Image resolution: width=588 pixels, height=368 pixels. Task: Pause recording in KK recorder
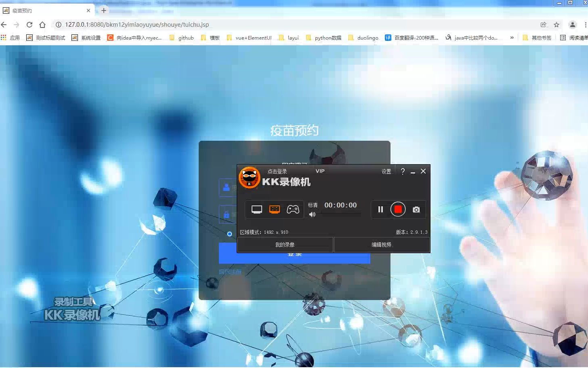click(380, 209)
